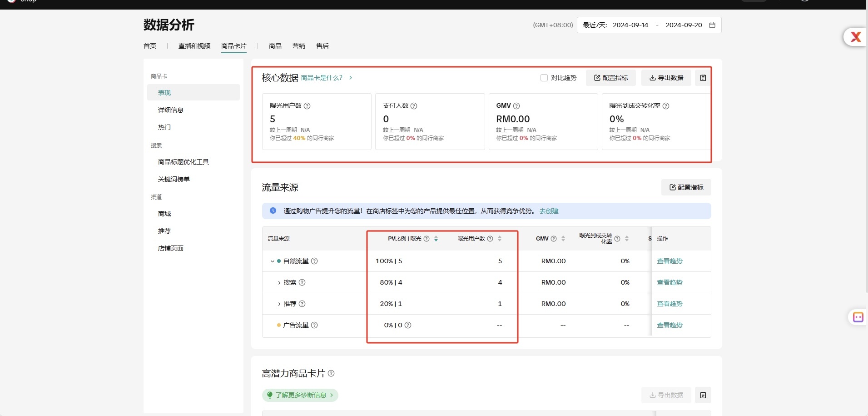Switch to the 首页 tab
Viewport: 868px width, 416px height.
150,46
